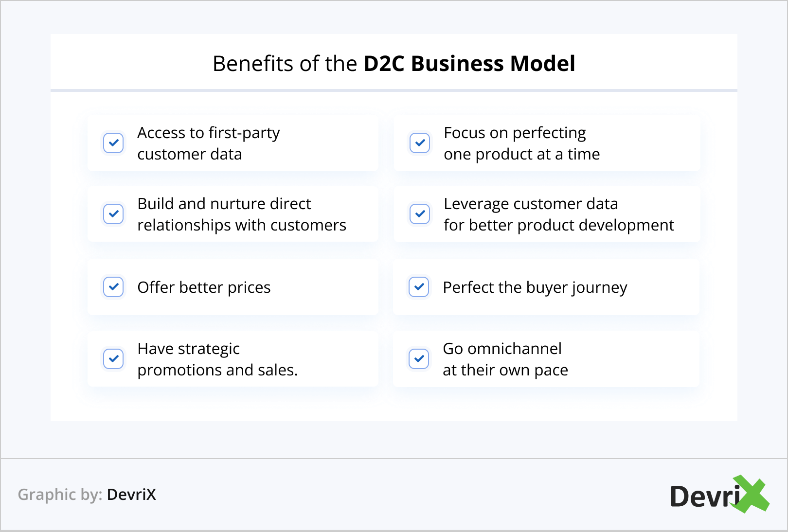Click the Have strategic promotions checkbox
788x532 pixels.
pyautogui.click(x=113, y=359)
